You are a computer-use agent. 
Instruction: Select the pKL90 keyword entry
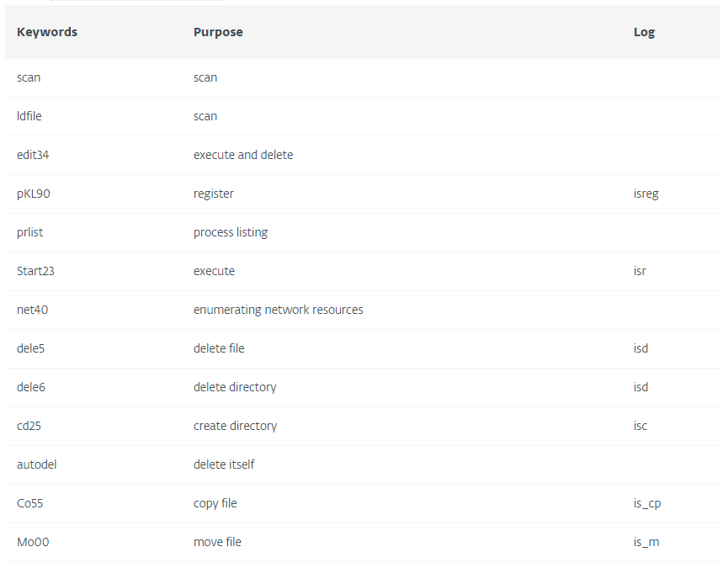[34, 194]
